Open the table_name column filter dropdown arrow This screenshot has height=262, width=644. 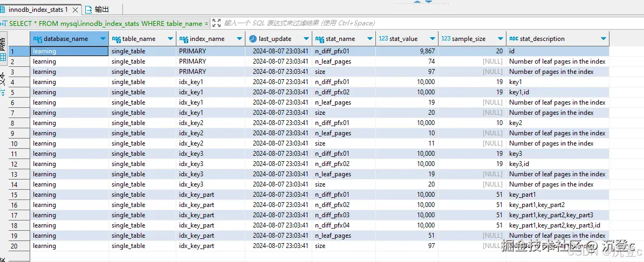(x=170, y=39)
